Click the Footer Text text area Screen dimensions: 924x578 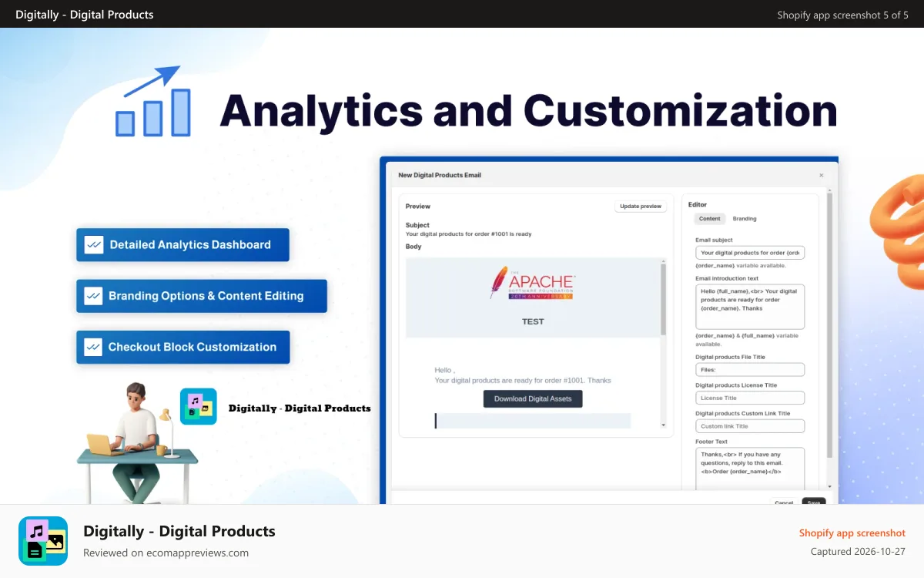(x=750, y=469)
